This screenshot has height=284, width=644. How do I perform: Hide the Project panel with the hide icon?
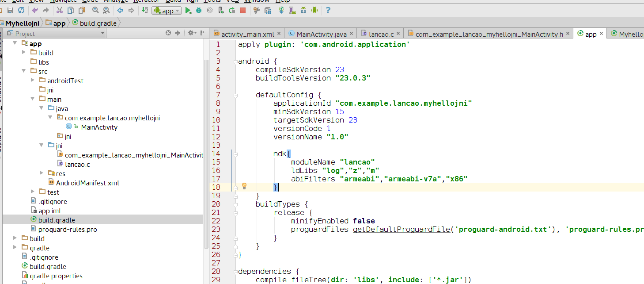pyautogui.click(x=203, y=33)
